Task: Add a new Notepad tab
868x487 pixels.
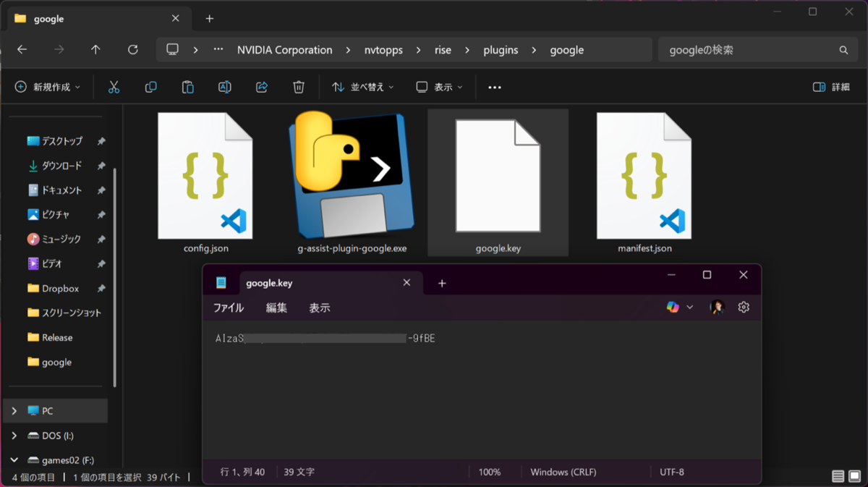Action: click(x=442, y=283)
